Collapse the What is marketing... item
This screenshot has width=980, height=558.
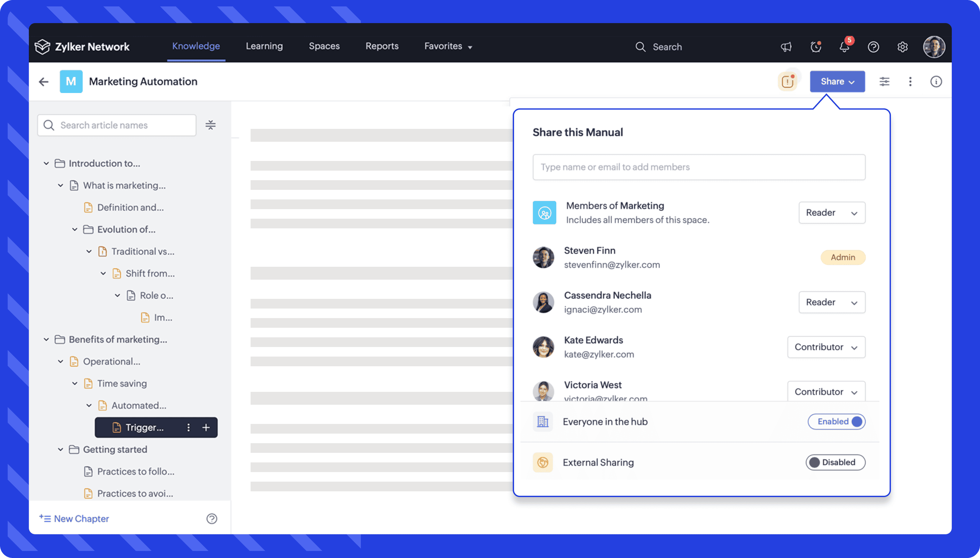point(61,185)
